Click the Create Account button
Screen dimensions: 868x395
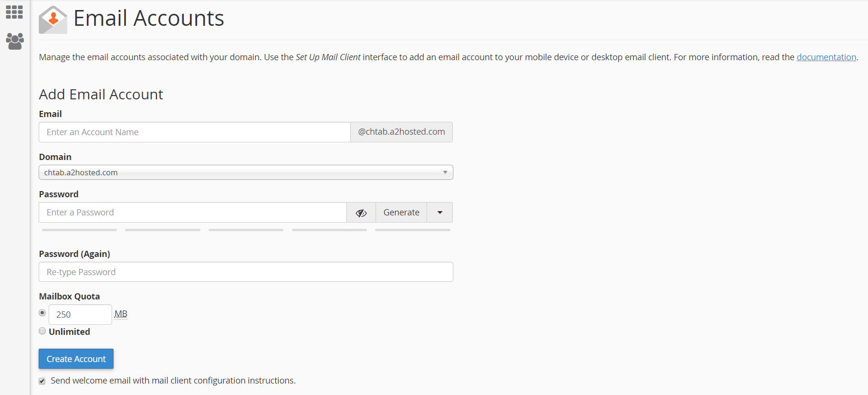point(76,359)
